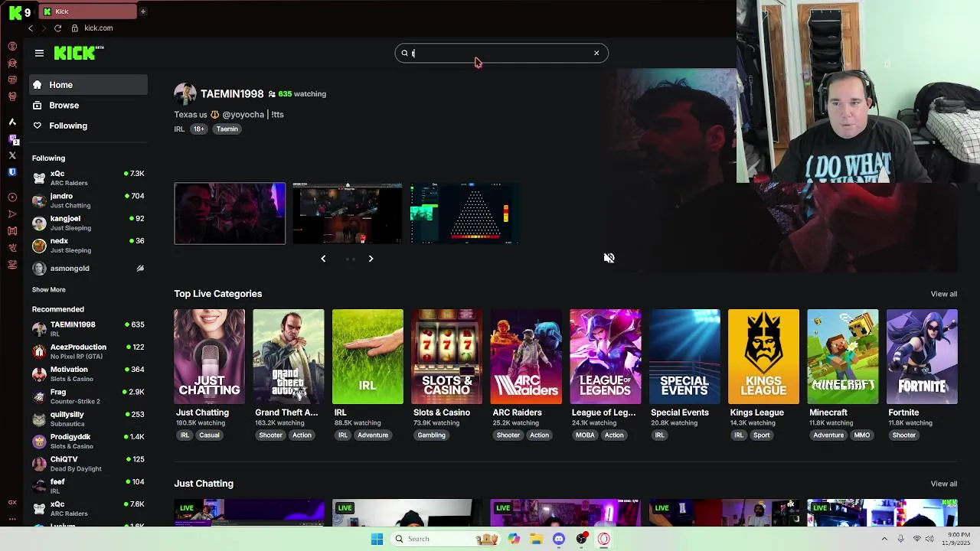This screenshot has width=980, height=551.
Task: Open TAEMIN1998 in Recommended list
Action: pyautogui.click(x=88, y=329)
